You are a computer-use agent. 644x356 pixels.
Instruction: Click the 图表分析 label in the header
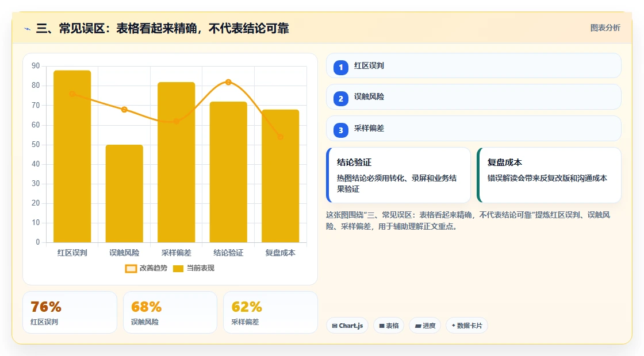pos(605,28)
